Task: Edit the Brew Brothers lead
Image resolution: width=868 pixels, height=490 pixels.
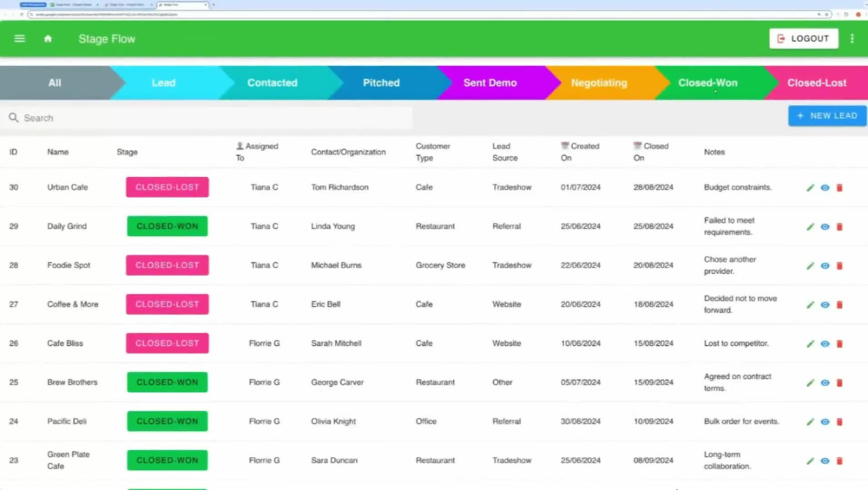Action: point(811,382)
